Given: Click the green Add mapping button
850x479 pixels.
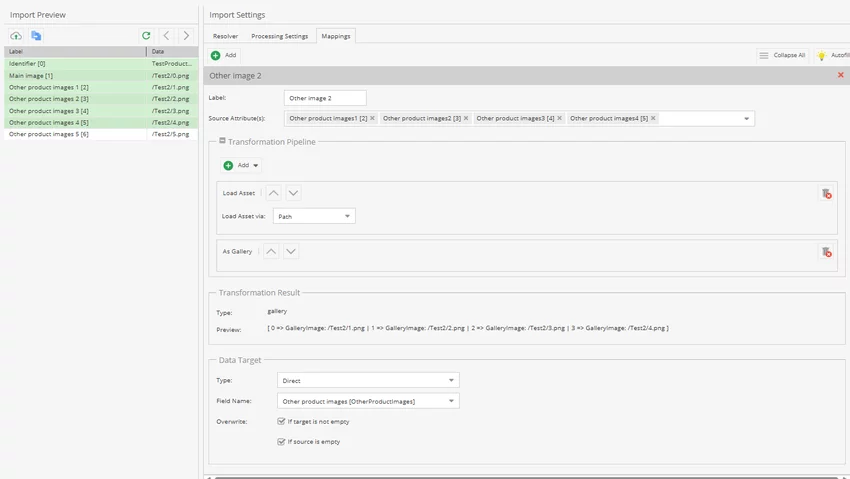Looking at the screenshot, I should pyautogui.click(x=224, y=55).
